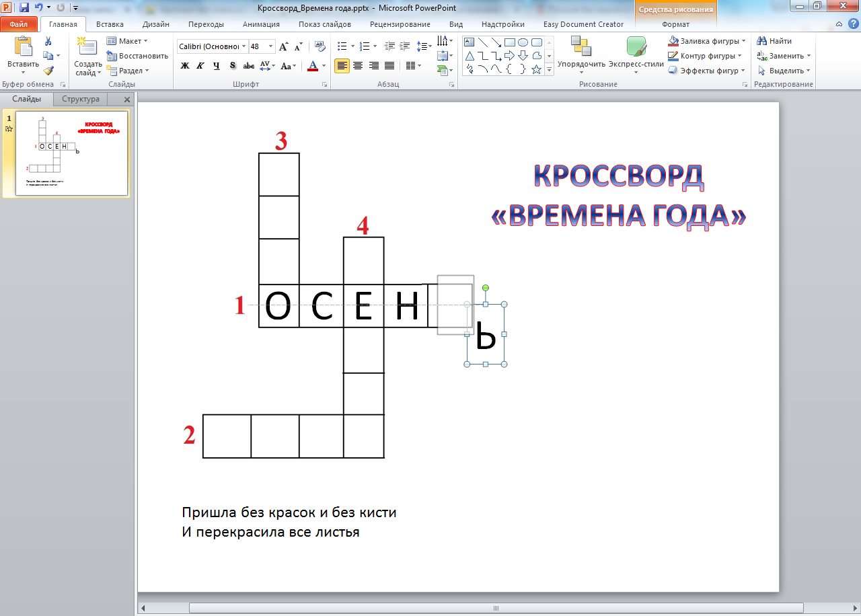Select the text box shape

point(470,42)
